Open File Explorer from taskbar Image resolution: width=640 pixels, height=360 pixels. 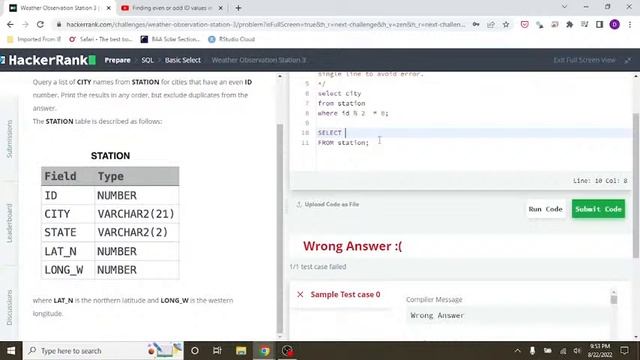pyautogui.click(x=241, y=351)
